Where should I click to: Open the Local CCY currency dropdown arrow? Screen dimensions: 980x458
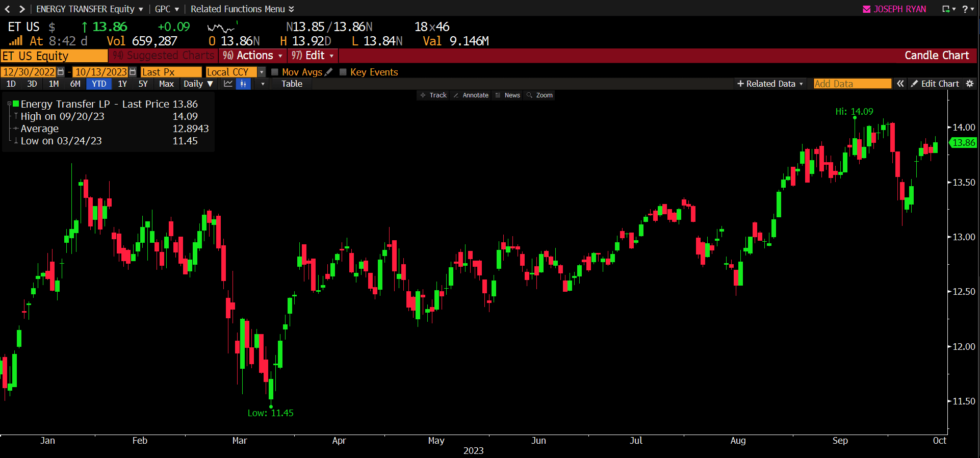tap(262, 72)
